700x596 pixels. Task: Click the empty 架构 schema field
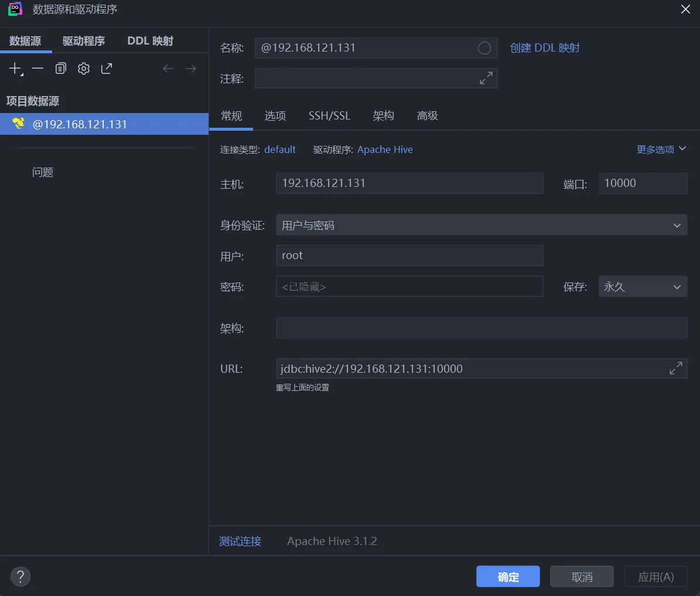(482, 328)
